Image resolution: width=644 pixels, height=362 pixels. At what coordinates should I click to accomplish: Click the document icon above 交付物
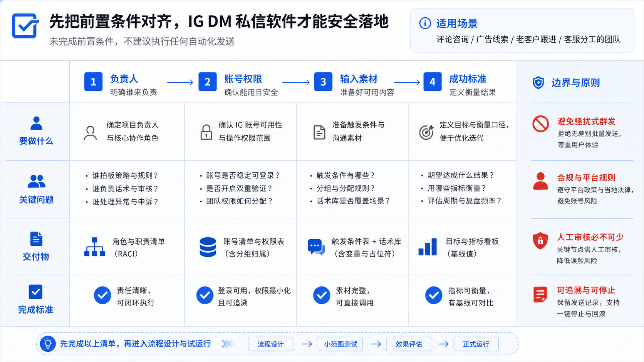pyautogui.click(x=36, y=239)
